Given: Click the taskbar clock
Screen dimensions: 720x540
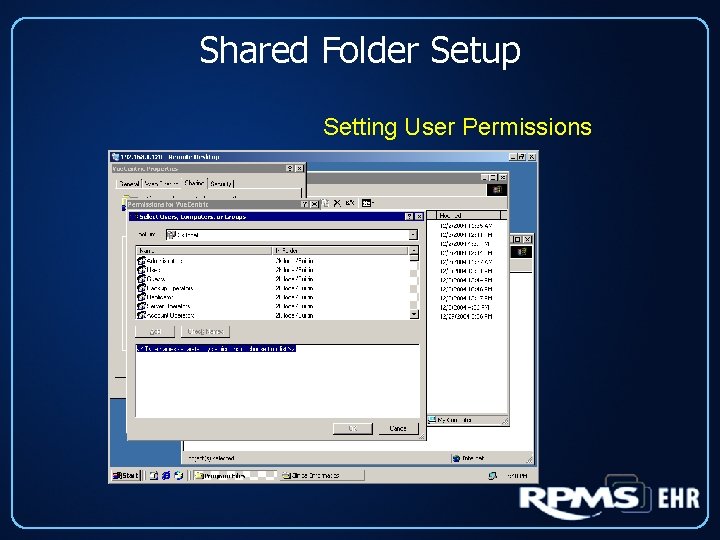Looking at the screenshot, I should pyautogui.click(x=518, y=476).
